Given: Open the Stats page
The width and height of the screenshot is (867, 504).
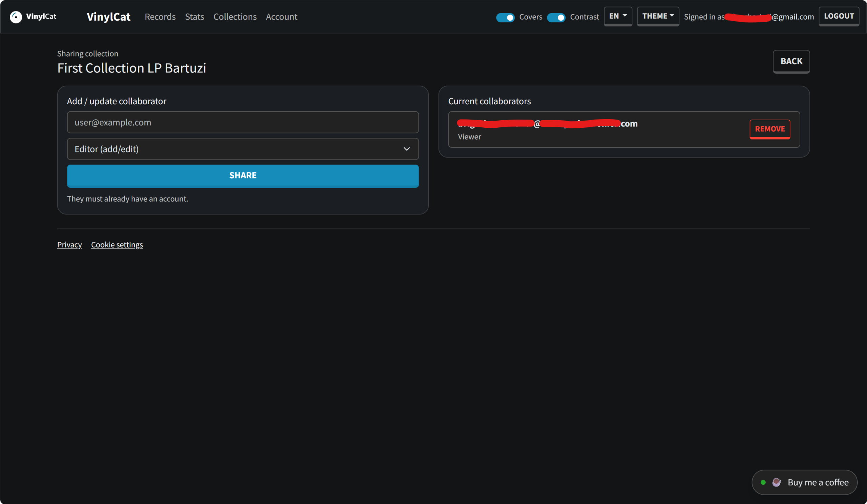Looking at the screenshot, I should pos(194,17).
